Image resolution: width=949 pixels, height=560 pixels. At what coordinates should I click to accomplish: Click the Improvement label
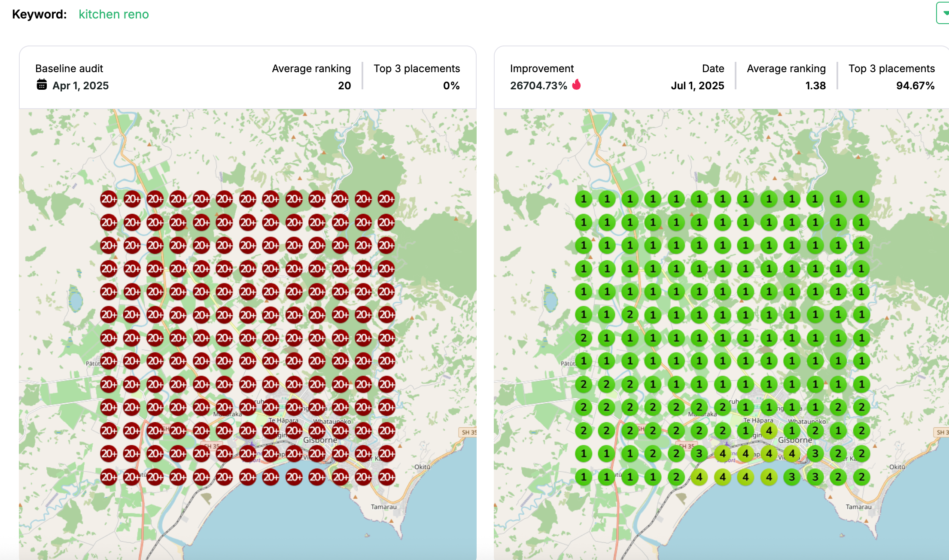(x=542, y=69)
